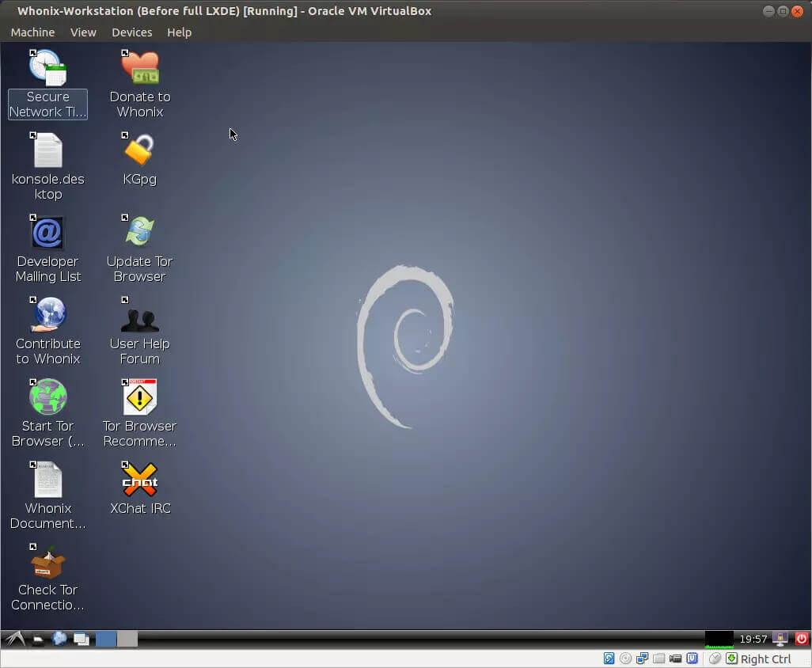Screen dimensions: 812x668
Task: Click the CPU usage monitor graph
Action: [x=719, y=639]
